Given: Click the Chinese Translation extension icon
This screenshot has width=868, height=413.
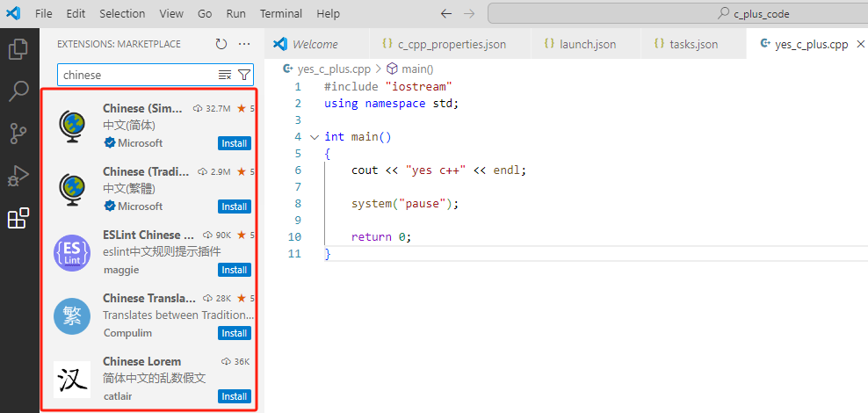Looking at the screenshot, I should [72, 316].
